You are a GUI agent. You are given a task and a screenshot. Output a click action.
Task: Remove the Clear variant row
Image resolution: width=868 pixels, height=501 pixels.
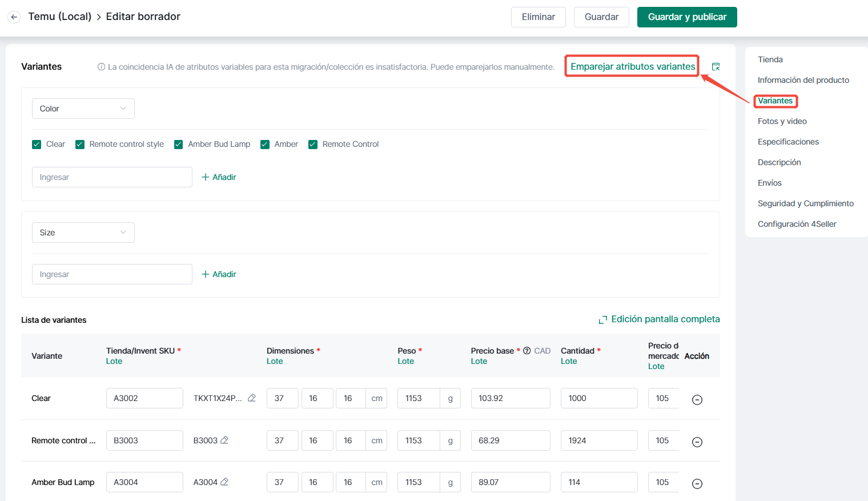[697, 400]
